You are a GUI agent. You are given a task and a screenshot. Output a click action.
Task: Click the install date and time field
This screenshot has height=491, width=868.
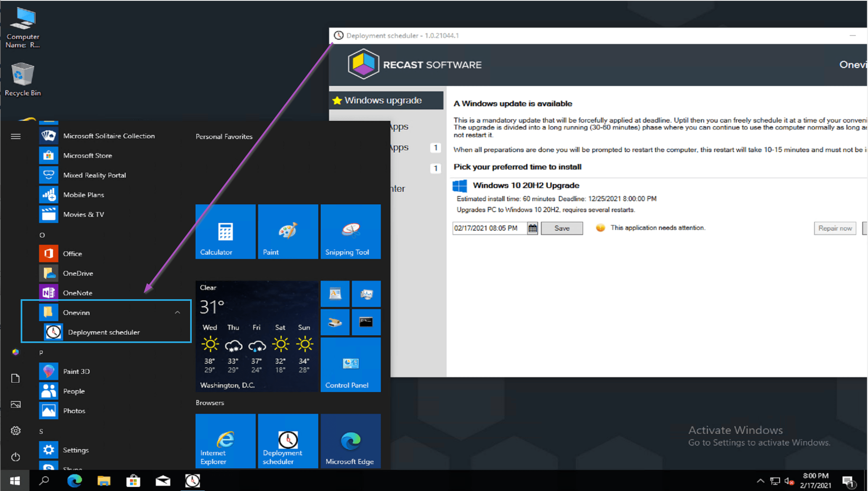coord(489,228)
